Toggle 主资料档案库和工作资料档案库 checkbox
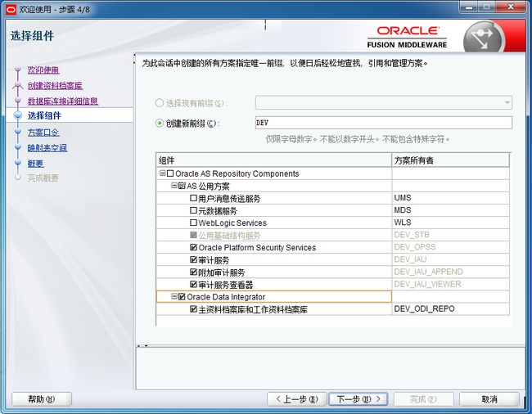Image resolution: width=532 pixels, height=414 pixels. pyautogui.click(x=193, y=309)
